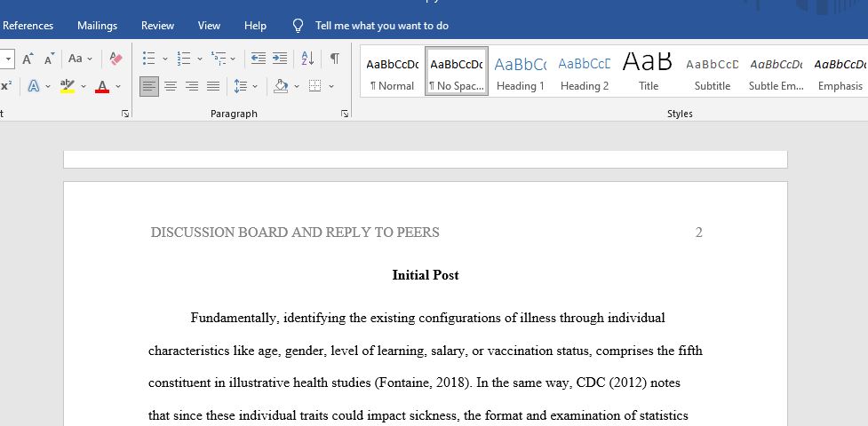The width and height of the screenshot is (868, 426).
Task: Insert a numbered list
Action: pos(183,58)
